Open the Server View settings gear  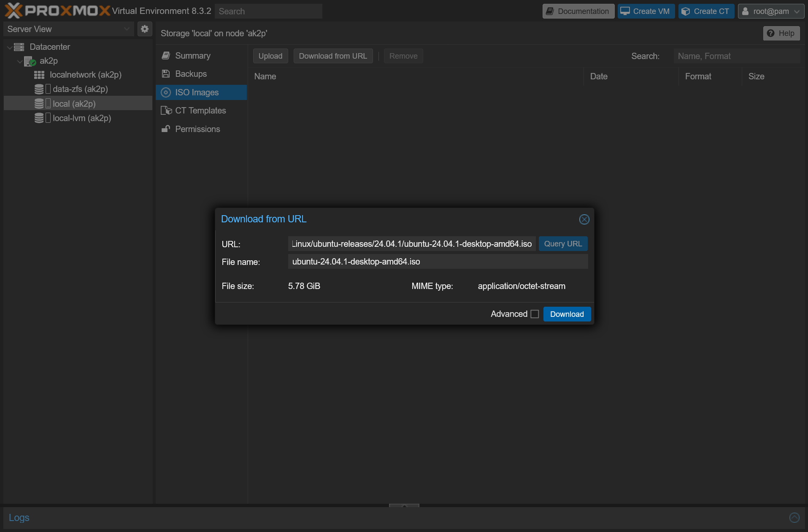click(x=145, y=29)
